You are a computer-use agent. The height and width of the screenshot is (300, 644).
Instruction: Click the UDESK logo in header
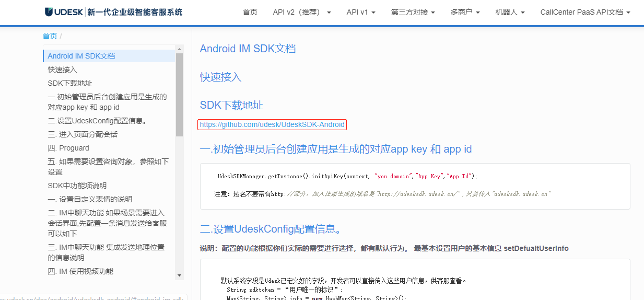[x=113, y=12]
